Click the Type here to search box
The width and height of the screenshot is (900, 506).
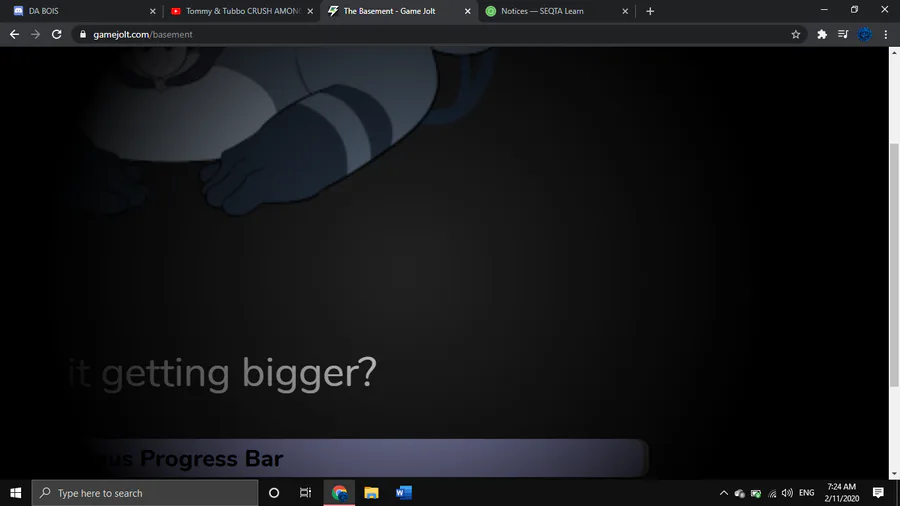145,493
